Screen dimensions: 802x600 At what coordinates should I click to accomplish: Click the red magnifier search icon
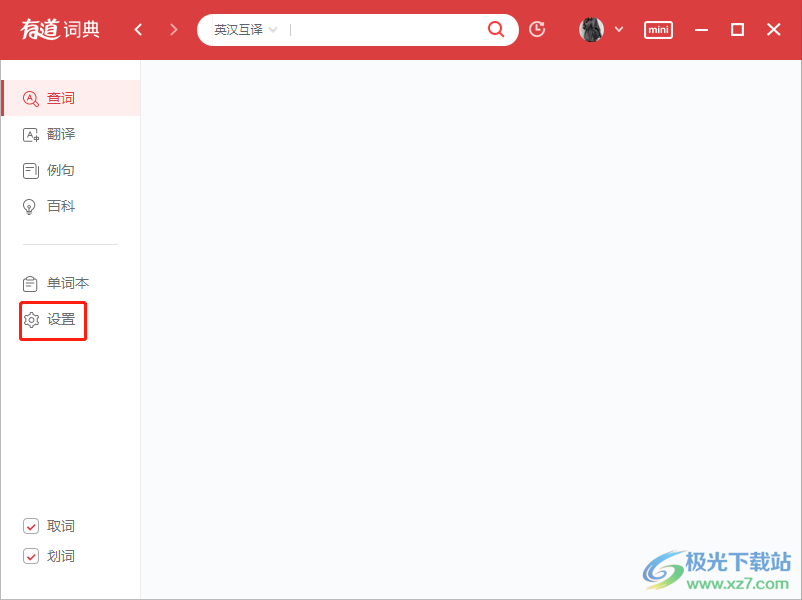[x=496, y=29]
